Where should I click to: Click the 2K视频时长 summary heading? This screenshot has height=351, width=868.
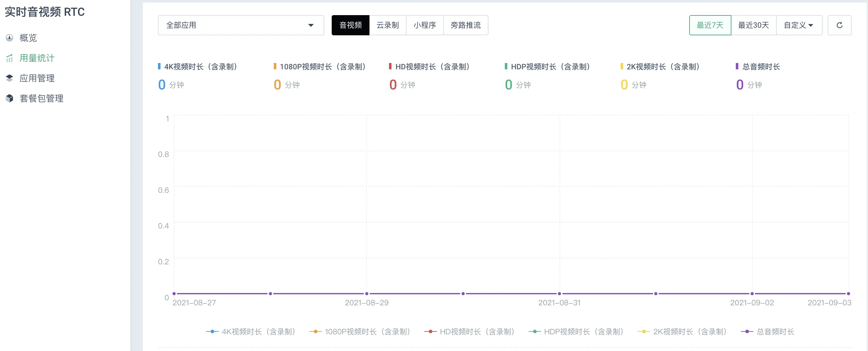pos(663,67)
